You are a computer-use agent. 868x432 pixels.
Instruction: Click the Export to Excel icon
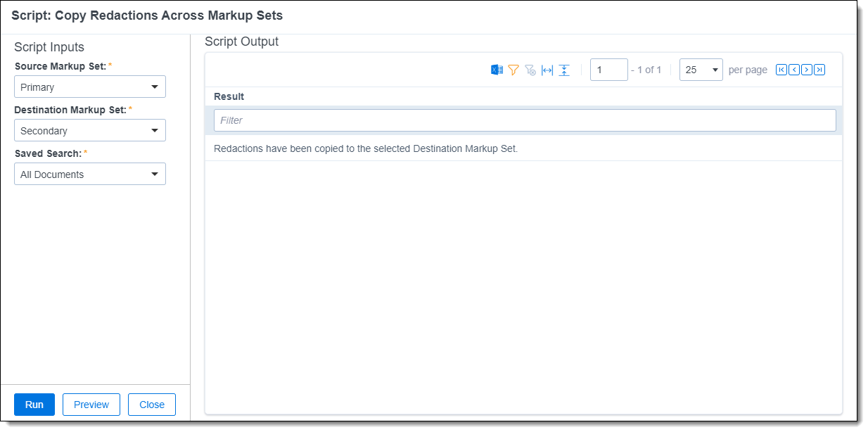click(497, 70)
